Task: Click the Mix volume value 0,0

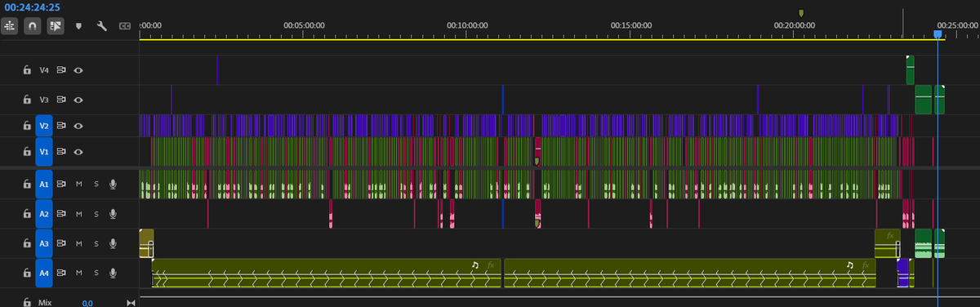Action: pos(87,303)
